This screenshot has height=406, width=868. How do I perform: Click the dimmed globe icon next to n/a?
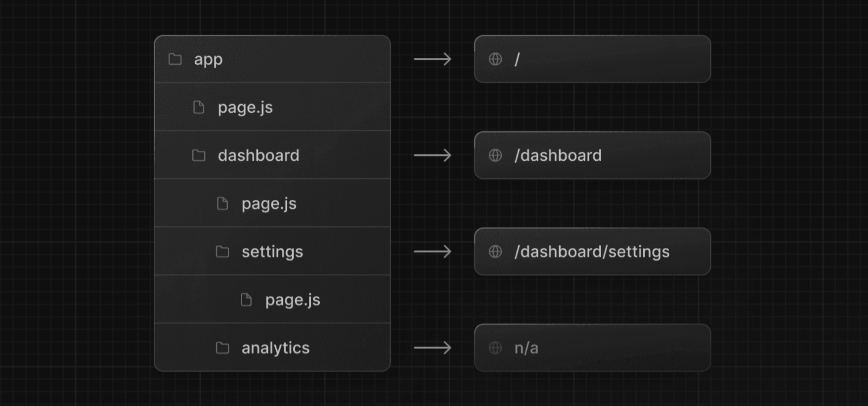coord(495,348)
